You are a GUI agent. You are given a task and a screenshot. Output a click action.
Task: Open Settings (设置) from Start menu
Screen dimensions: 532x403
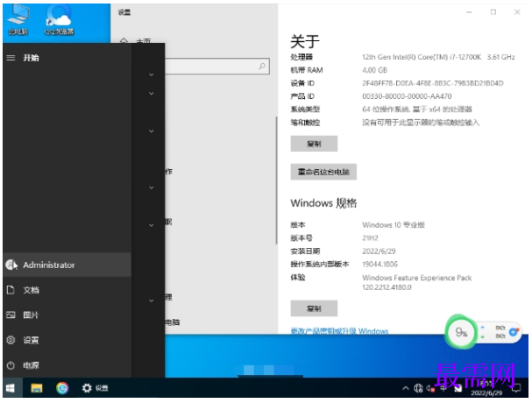click(x=67, y=340)
